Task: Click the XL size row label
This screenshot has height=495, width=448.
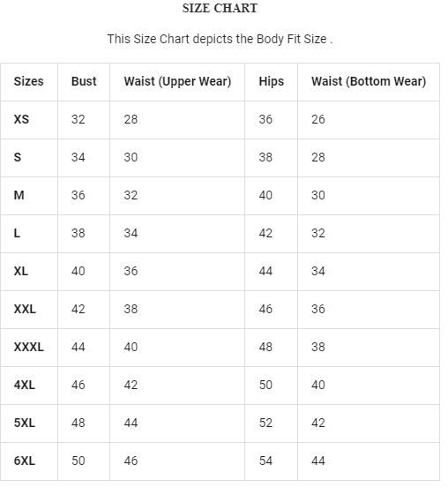Action: 21,271
